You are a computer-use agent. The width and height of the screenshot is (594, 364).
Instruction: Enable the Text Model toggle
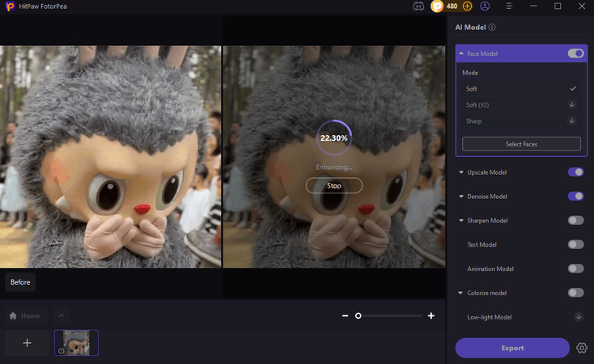pyautogui.click(x=575, y=244)
